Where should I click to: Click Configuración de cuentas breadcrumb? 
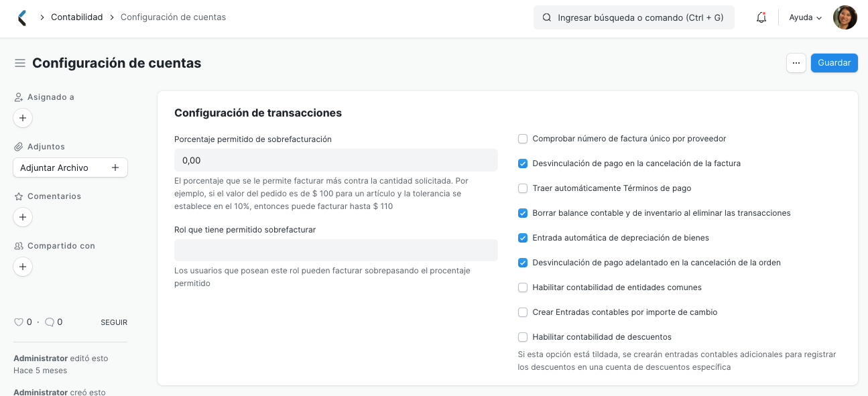(x=173, y=17)
